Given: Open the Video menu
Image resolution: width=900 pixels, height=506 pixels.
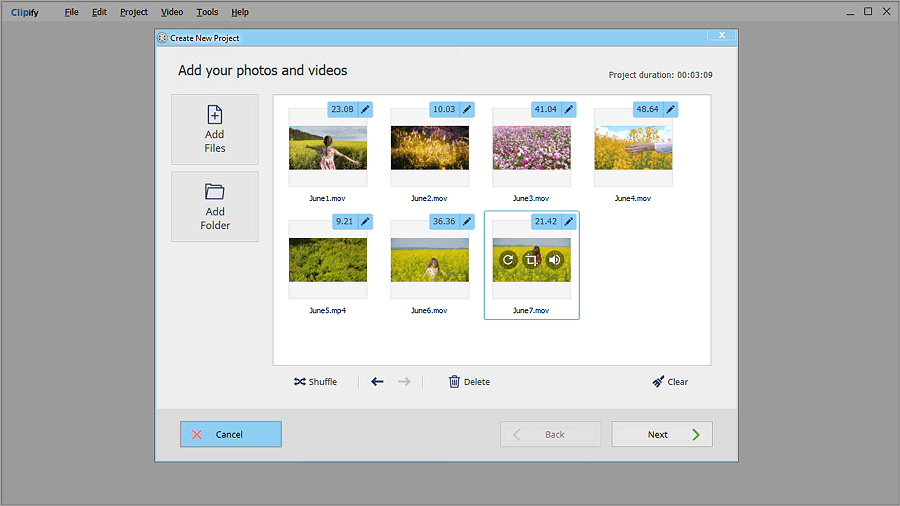Looking at the screenshot, I should (x=172, y=12).
